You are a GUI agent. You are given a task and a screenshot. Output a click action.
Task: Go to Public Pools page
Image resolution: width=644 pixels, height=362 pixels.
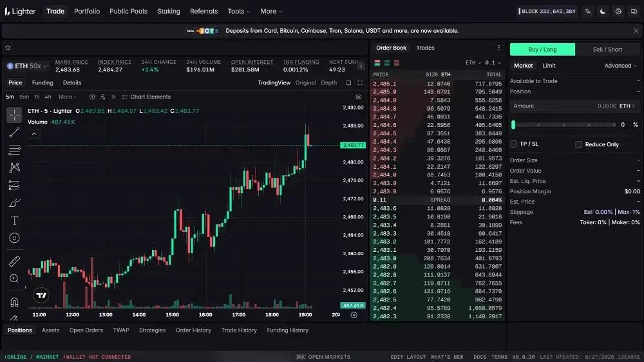pyautogui.click(x=128, y=12)
